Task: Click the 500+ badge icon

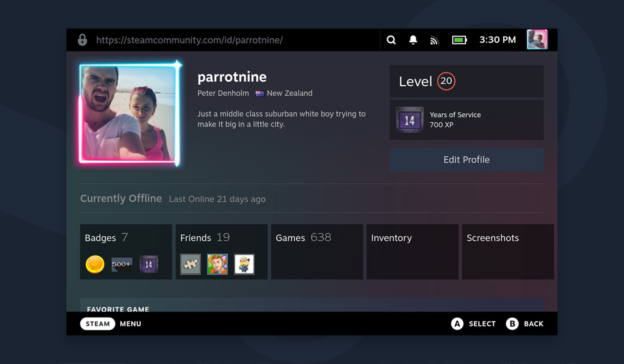Action: click(x=122, y=264)
